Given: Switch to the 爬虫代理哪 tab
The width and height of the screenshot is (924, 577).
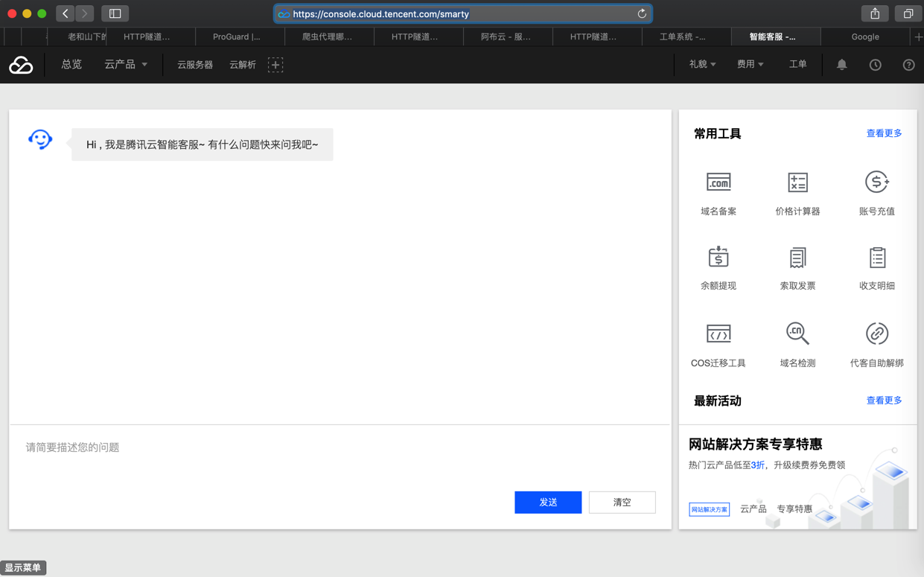Looking at the screenshot, I should tap(329, 36).
